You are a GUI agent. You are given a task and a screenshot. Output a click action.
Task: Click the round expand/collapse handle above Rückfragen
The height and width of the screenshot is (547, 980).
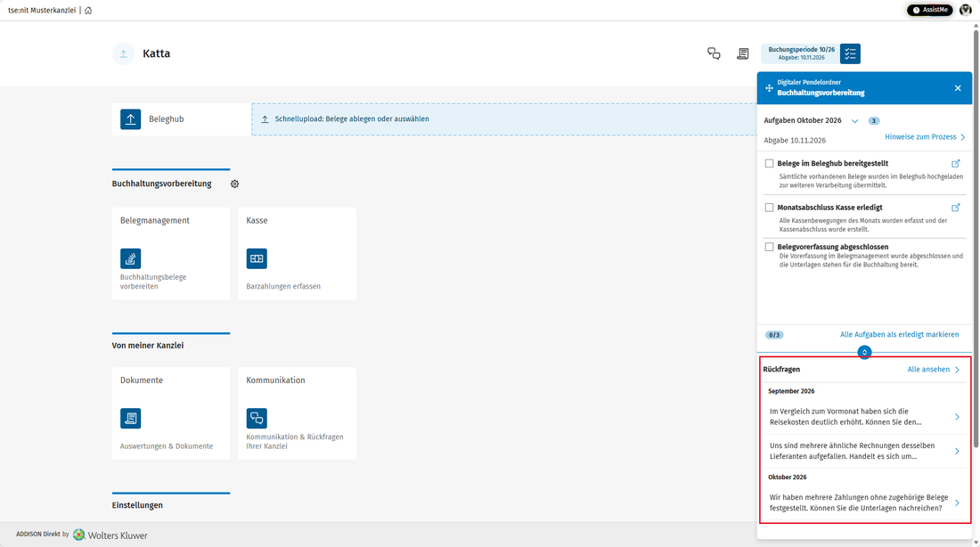tap(864, 353)
